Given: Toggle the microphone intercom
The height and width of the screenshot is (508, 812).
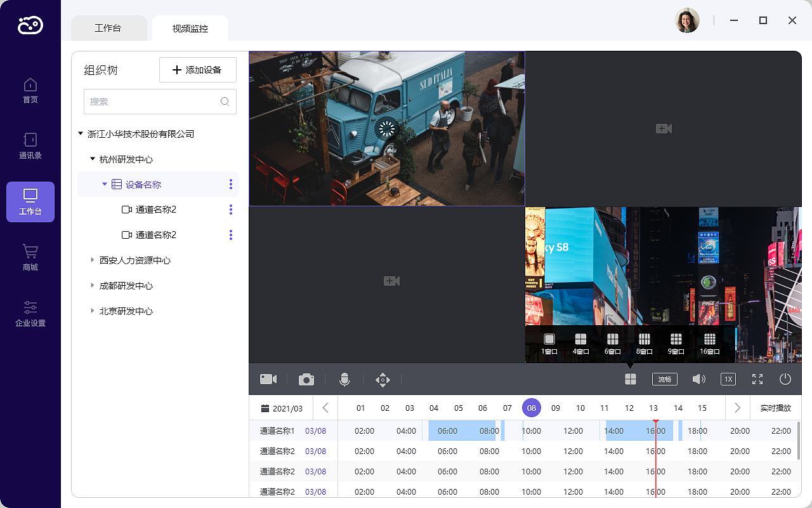Looking at the screenshot, I should pyautogui.click(x=344, y=379).
